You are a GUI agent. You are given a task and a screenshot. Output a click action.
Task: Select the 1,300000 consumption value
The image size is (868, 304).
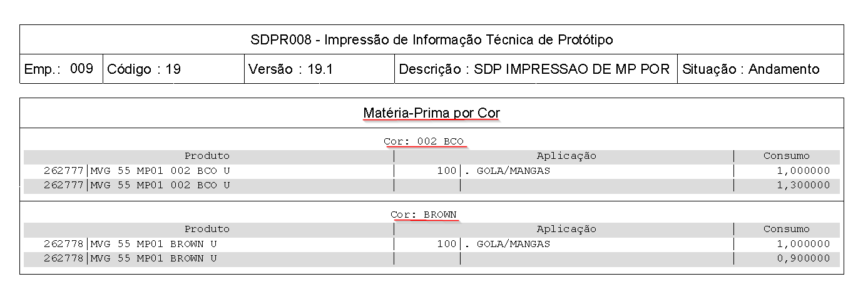coord(799,185)
